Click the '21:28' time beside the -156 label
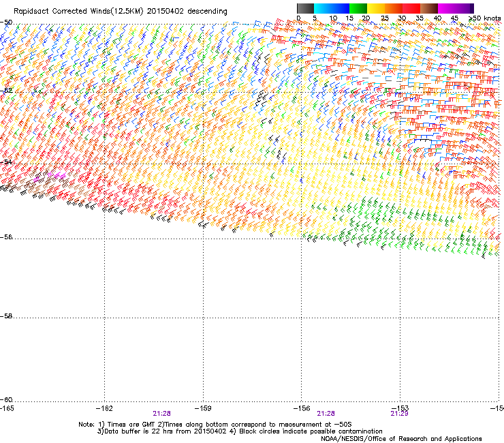 point(326,414)
